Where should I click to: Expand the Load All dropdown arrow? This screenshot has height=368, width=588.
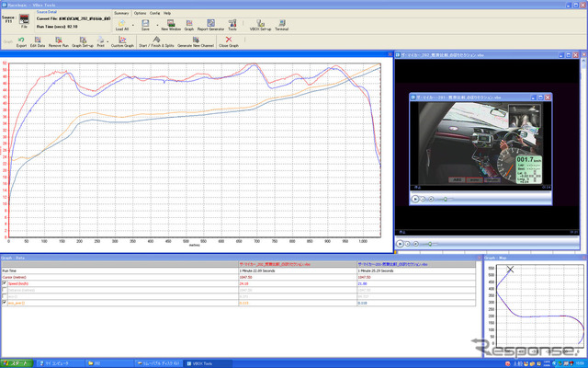pos(132,25)
